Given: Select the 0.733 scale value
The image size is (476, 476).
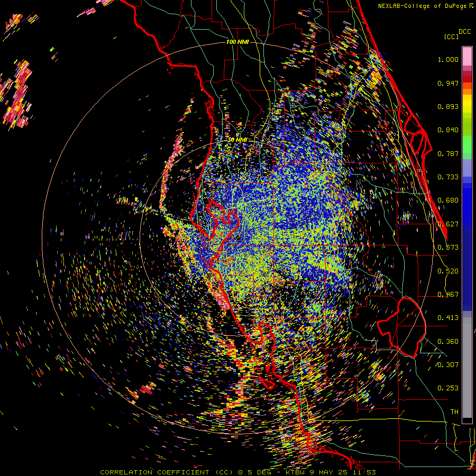Looking at the screenshot, I should [x=448, y=177].
